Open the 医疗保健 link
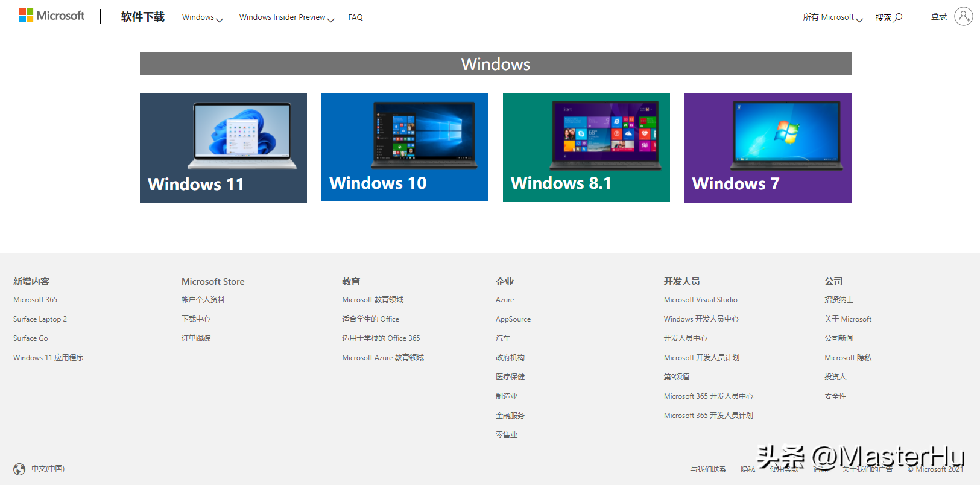This screenshot has width=980, height=485. [510, 377]
